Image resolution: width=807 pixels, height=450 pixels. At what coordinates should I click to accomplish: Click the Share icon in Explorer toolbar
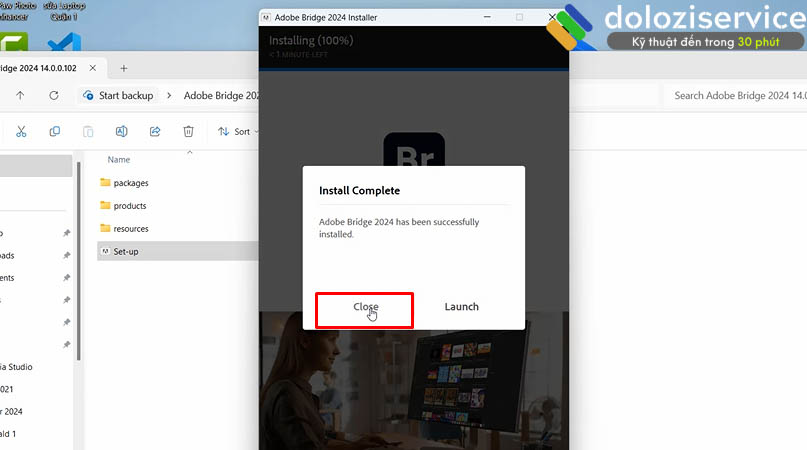155,131
